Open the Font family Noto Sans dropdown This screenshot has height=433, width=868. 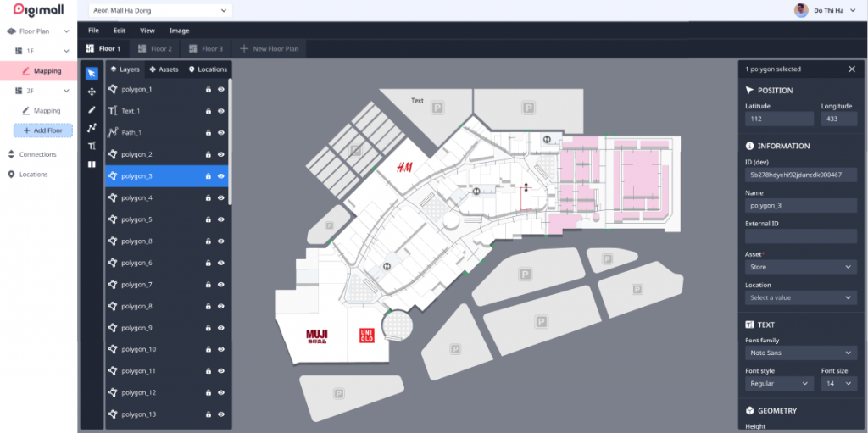801,353
